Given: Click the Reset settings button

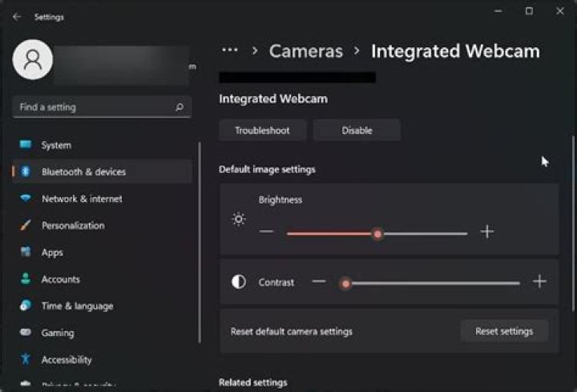Looking at the screenshot, I should 504,330.
